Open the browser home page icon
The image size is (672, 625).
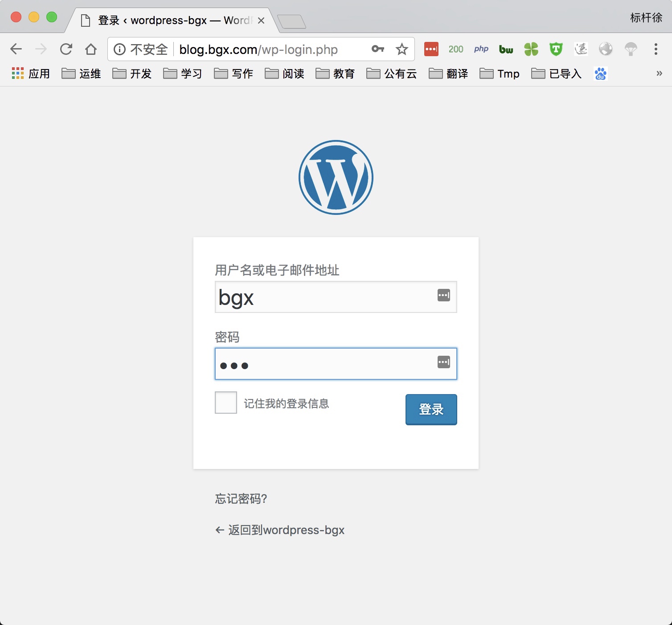click(91, 49)
